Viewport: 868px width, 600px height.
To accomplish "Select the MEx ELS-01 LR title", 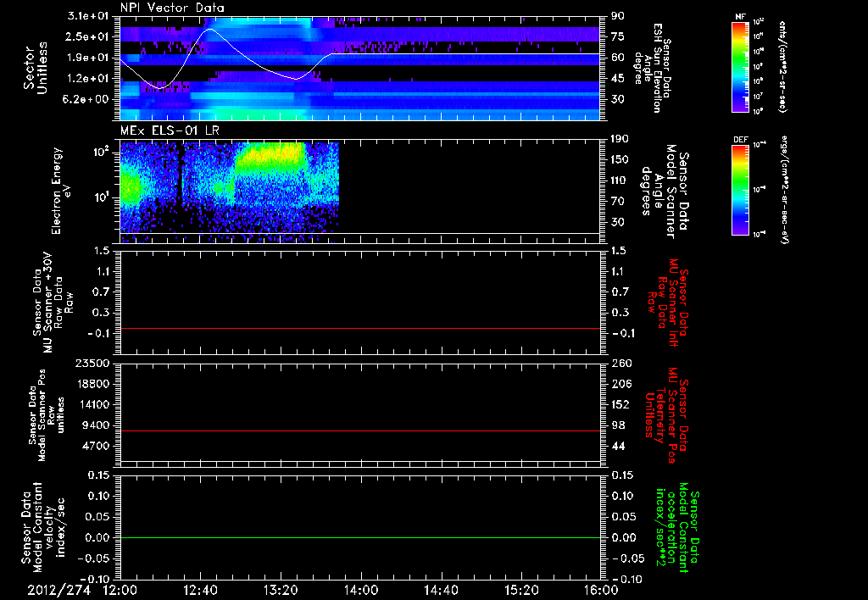I will 169,131.
